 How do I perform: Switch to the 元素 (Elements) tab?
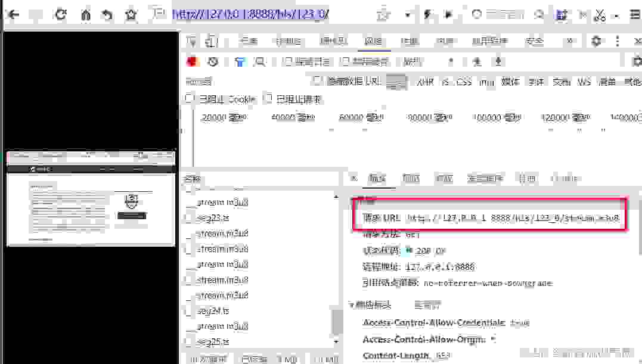point(248,41)
